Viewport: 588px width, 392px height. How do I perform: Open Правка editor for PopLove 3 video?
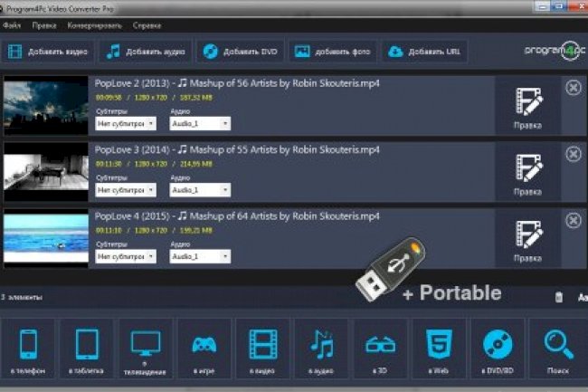(x=528, y=175)
